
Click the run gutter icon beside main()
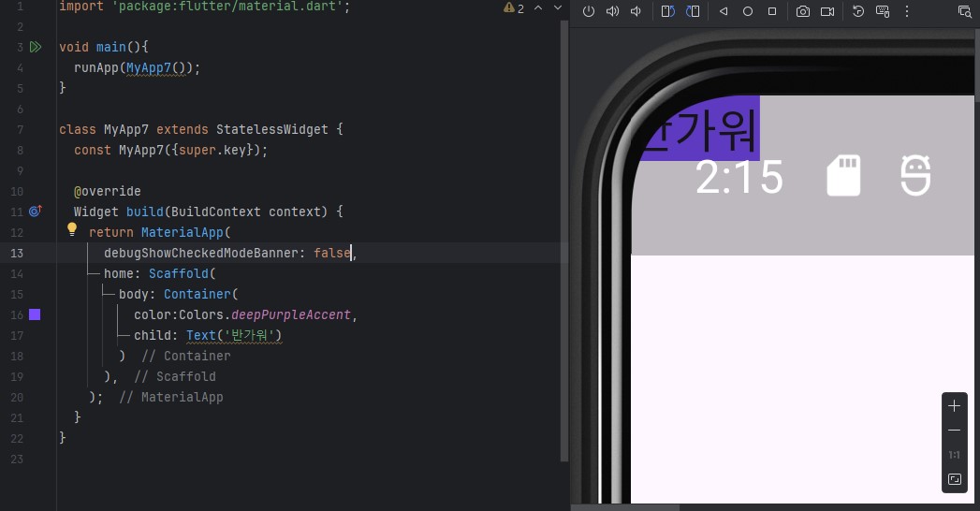(x=36, y=47)
